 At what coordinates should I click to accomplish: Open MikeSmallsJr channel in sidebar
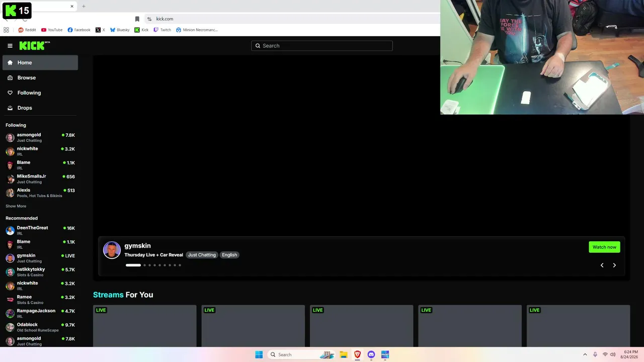(40, 179)
